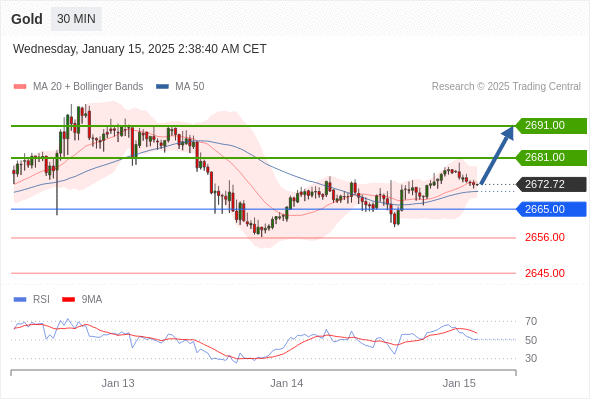This screenshot has height=400, width=590.
Task: Click the RSI 70 level label
Action: 531,321
